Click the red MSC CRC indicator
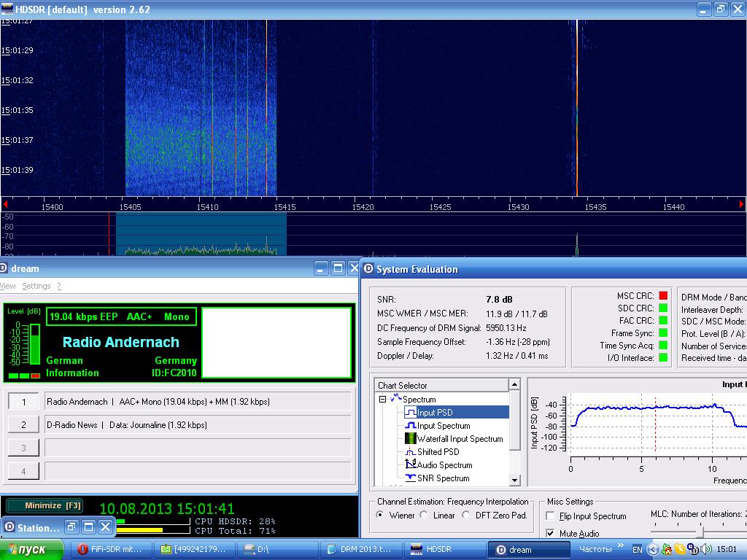This screenshot has height=560, width=747. tap(662, 296)
